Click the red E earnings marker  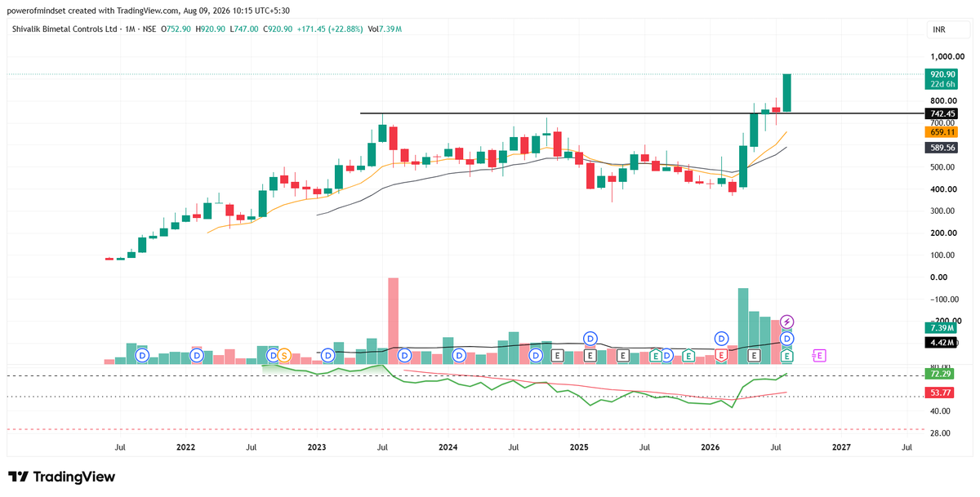click(722, 355)
